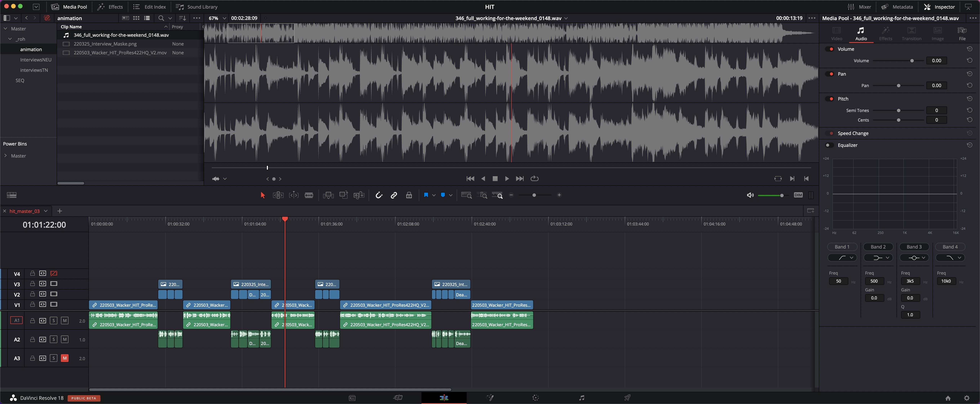Open hit_master_03 timeline tab dropdown

pos(46,211)
